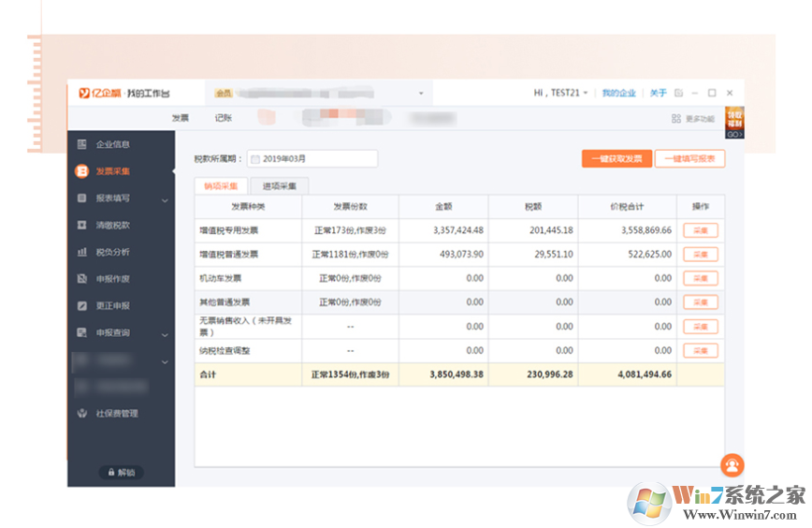Open the 我的企业 link
This screenshot has height=528, width=812.
[619, 93]
